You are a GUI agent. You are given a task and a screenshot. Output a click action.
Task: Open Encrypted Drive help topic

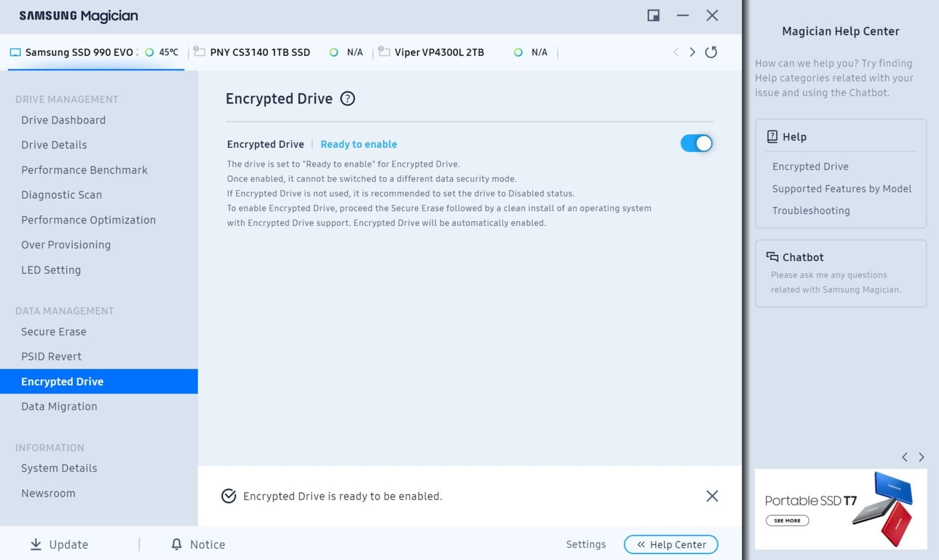[810, 167]
